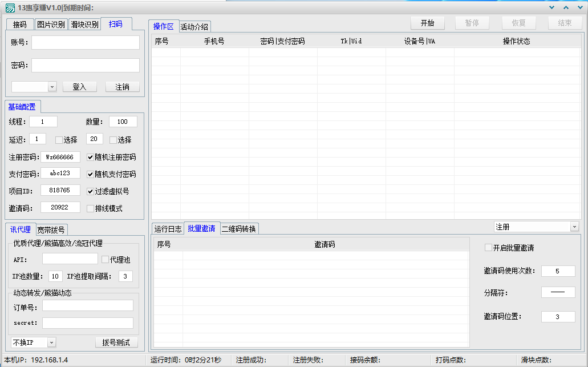The height and width of the screenshot is (367, 588).
Task: Click the green app logo icon in title bar
Action: point(10,7)
